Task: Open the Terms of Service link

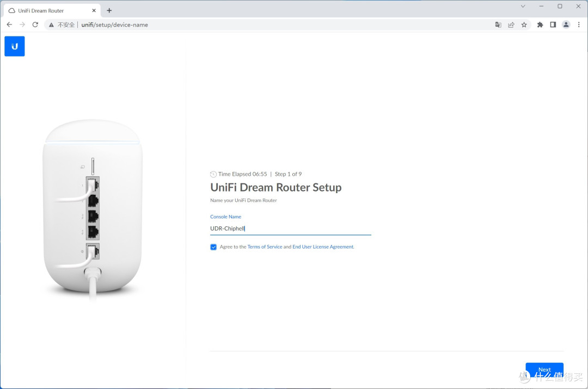Action: coord(265,246)
